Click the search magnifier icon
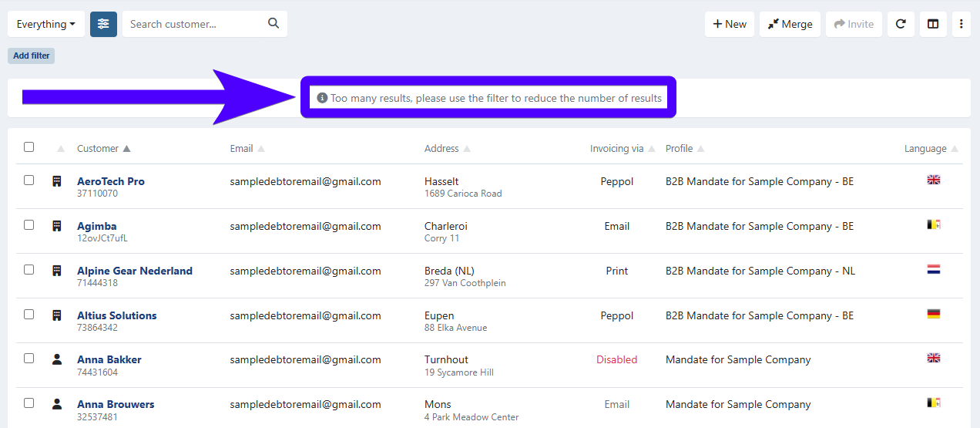 pos(274,24)
